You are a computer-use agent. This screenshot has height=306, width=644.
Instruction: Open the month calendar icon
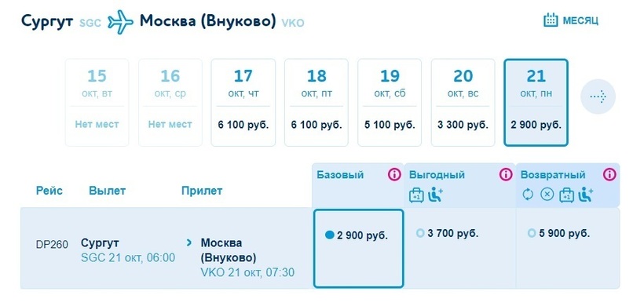tap(551, 20)
